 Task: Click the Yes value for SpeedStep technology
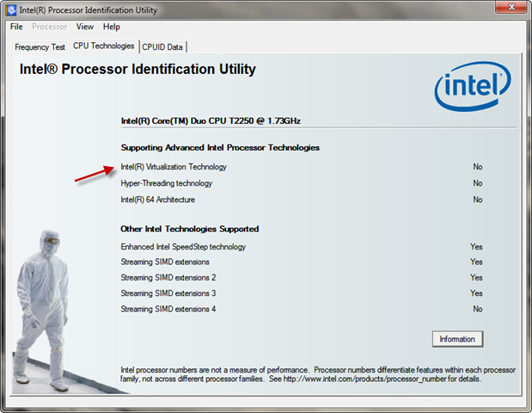click(x=476, y=247)
